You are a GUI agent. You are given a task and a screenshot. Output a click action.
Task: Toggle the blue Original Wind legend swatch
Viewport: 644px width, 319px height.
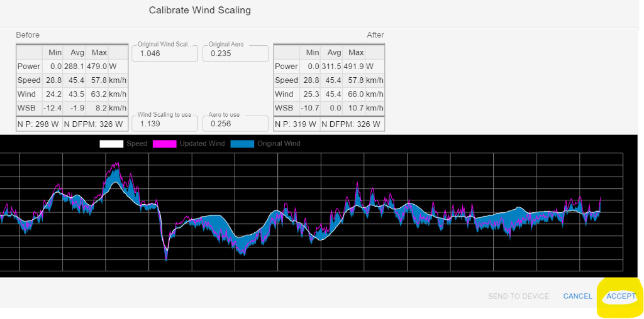242,144
